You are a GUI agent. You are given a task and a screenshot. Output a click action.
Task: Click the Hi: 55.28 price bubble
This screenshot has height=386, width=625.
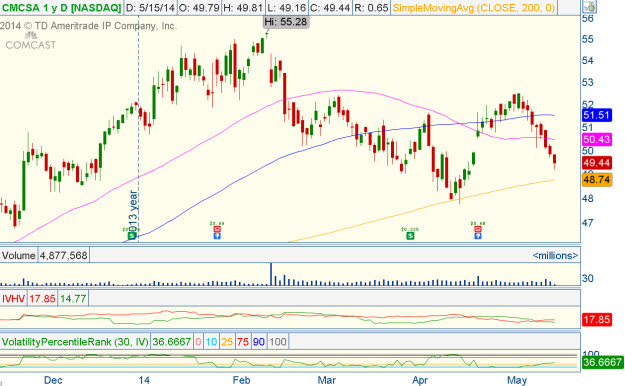pyautogui.click(x=286, y=22)
